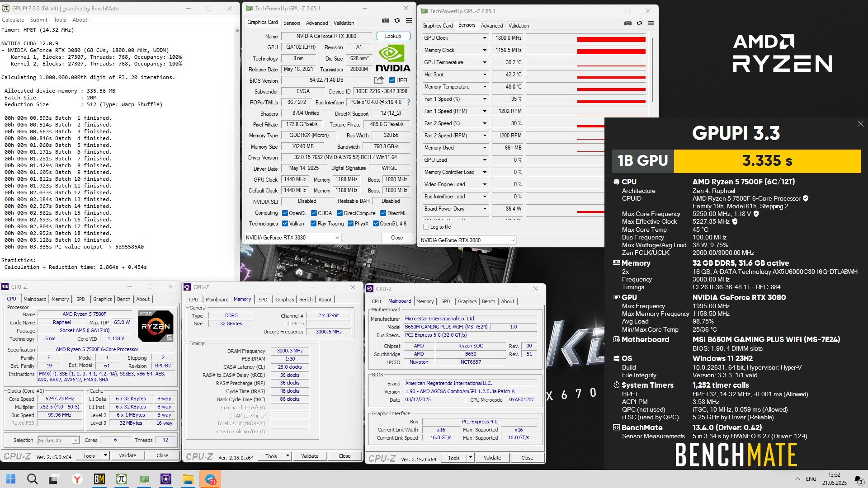This screenshot has height=488, width=868.
Task: Click GPU Name field in GPU-Z
Action: [326, 36]
